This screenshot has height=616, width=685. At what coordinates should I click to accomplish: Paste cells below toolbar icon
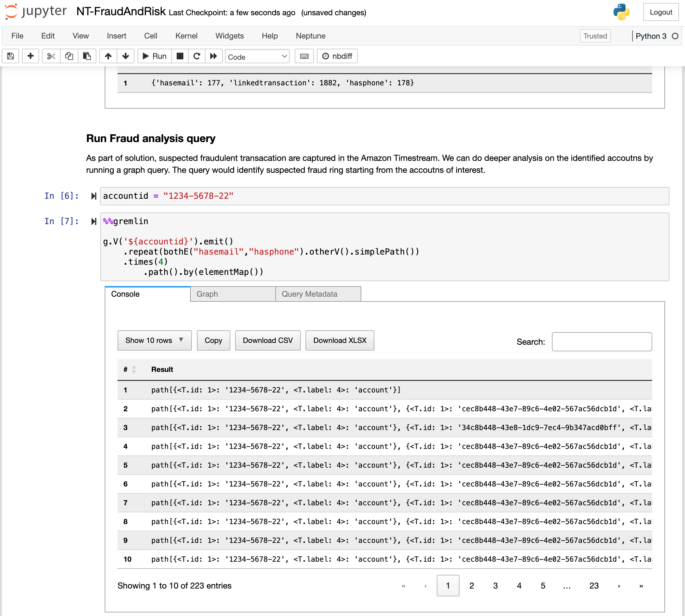87,56
